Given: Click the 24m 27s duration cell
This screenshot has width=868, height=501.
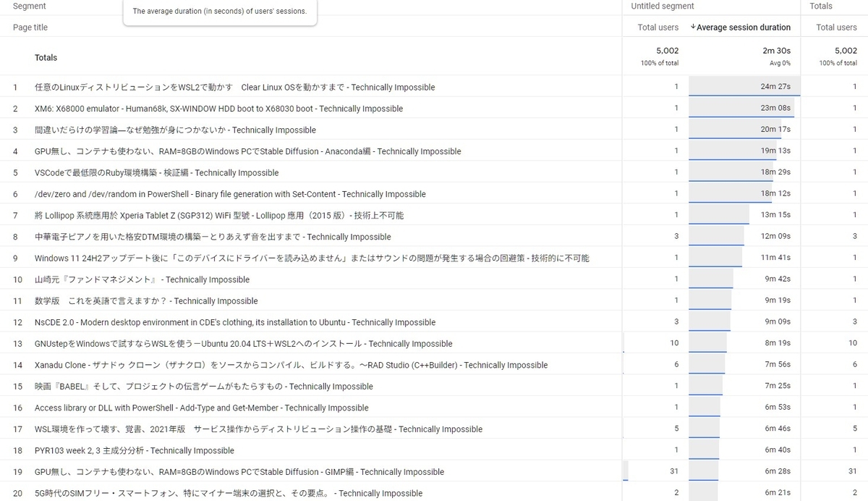Looking at the screenshot, I should tap(775, 87).
